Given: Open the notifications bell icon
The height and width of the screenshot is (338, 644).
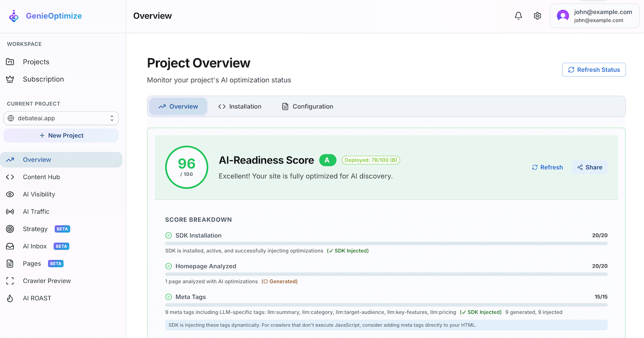Looking at the screenshot, I should (x=518, y=15).
